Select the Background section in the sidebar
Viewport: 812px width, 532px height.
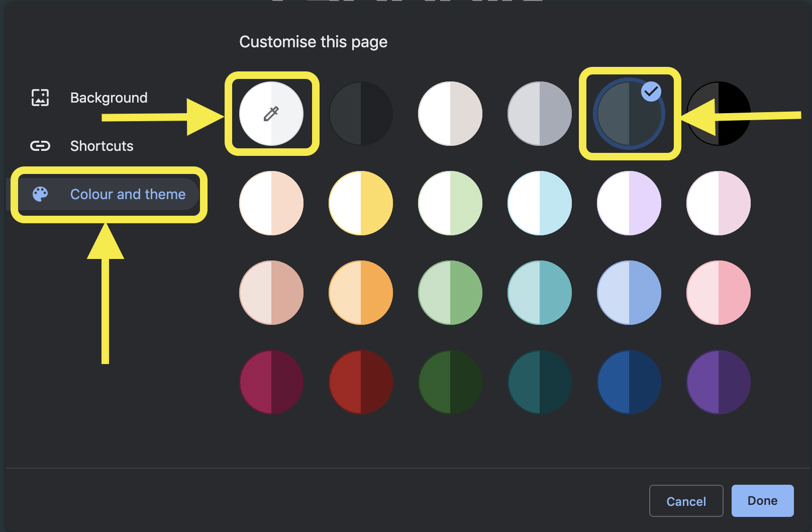point(109,98)
